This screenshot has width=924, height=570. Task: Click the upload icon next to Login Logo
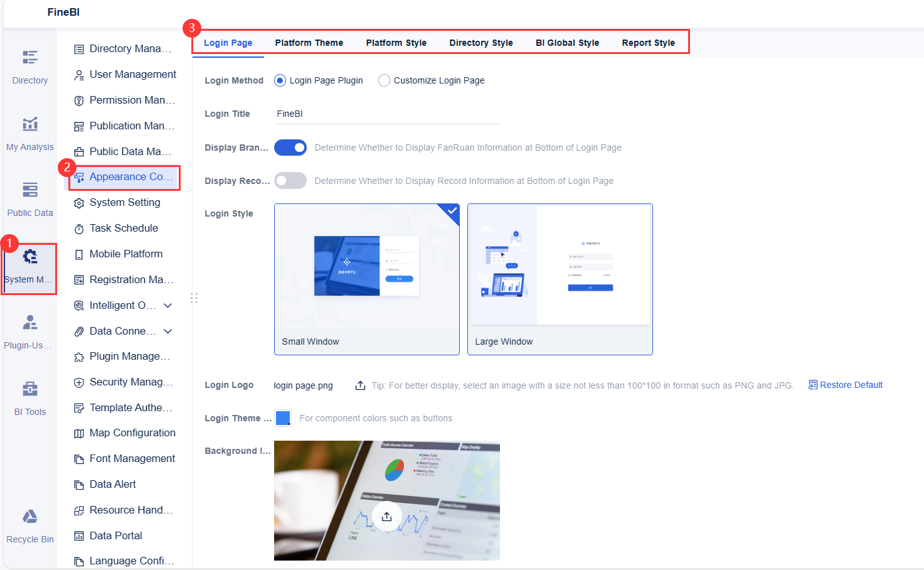359,385
